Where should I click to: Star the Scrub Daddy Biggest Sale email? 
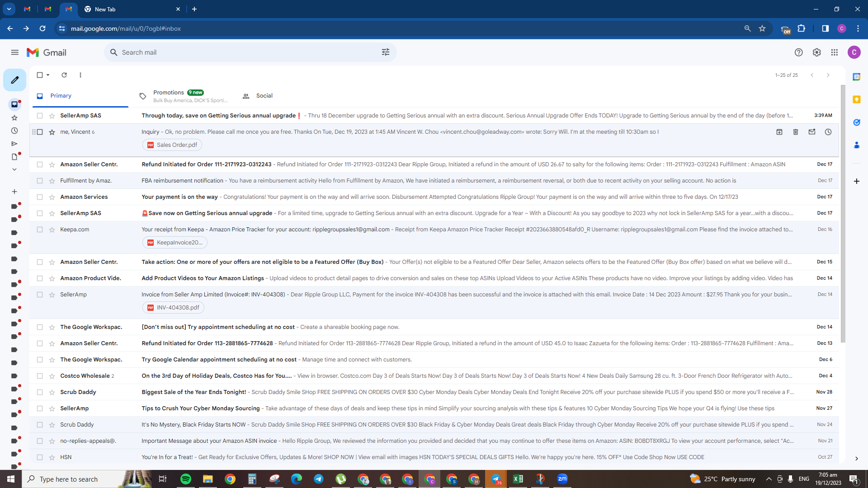click(52, 392)
